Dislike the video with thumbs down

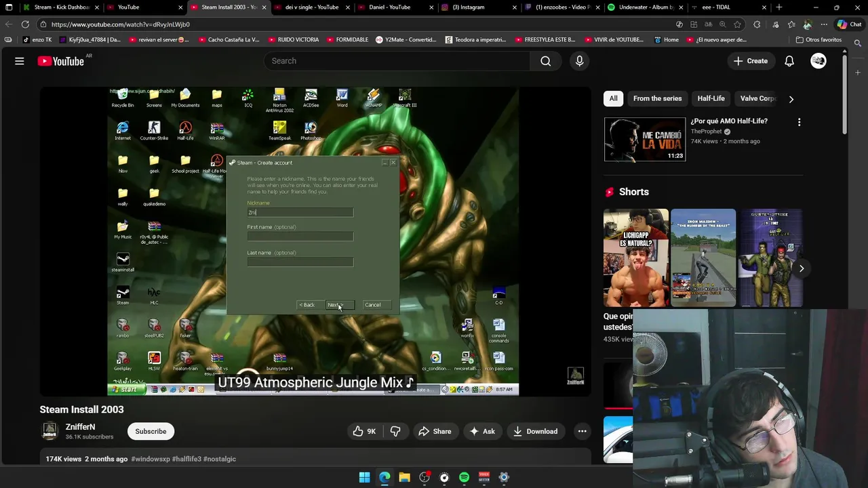coord(395,431)
